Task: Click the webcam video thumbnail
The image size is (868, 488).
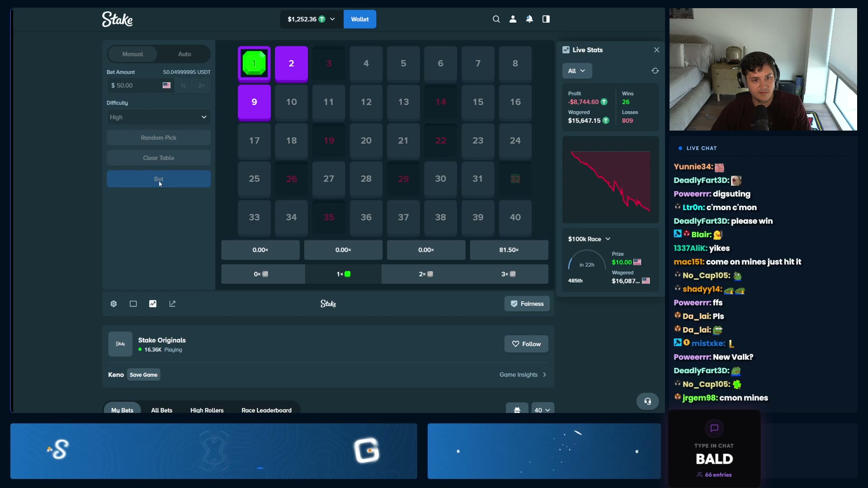Action: point(763,70)
